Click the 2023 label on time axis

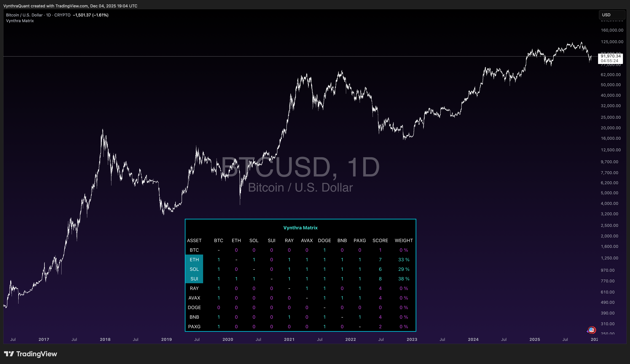(412, 339)
